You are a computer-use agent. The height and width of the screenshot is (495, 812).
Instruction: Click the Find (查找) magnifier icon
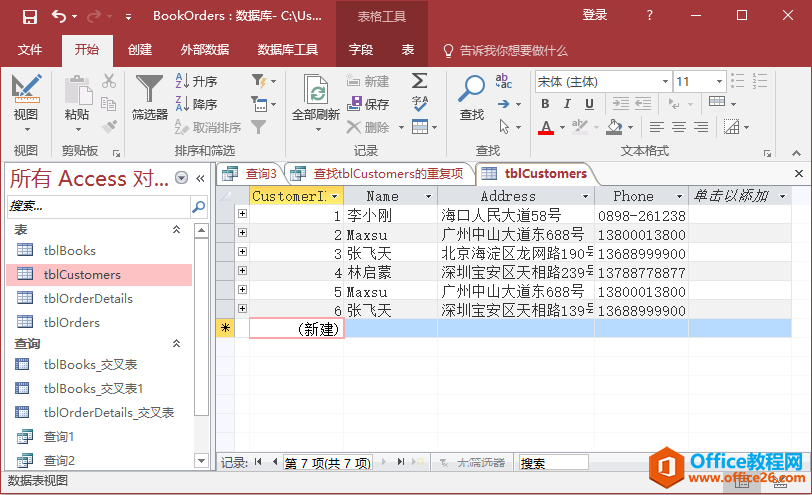pos(472,89)
